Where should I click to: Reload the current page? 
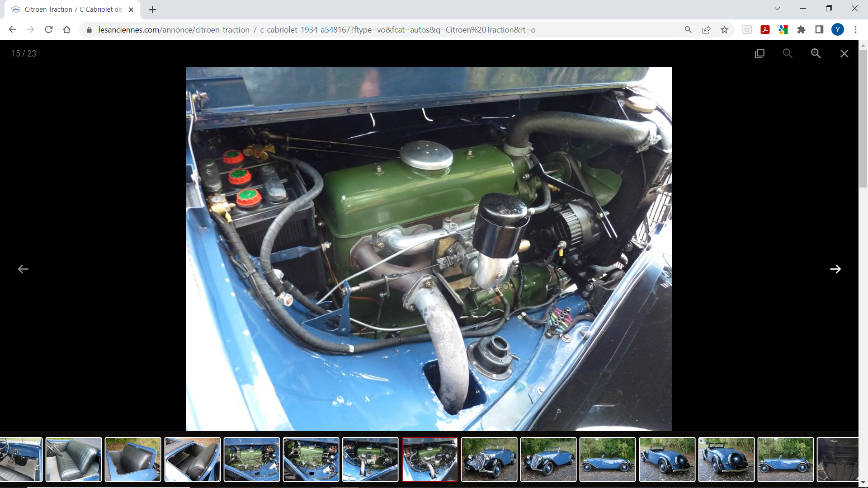pos(49,30)
